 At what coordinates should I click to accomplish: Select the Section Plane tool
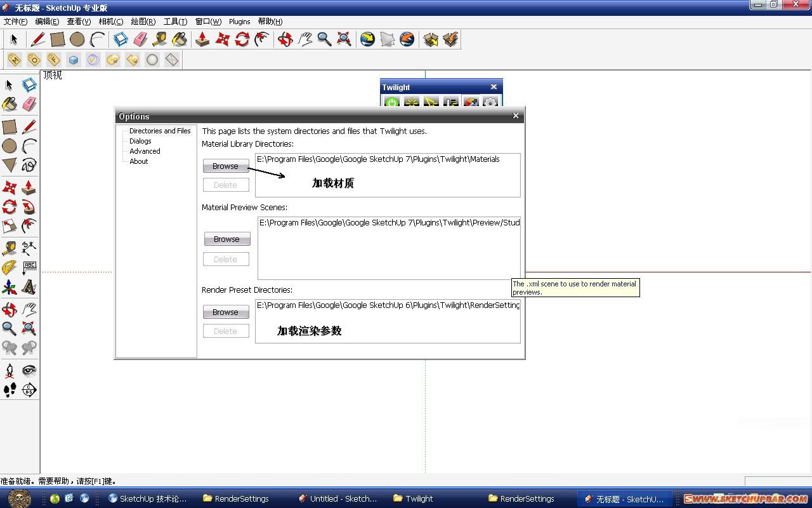pyautogui.click(x=29, y=390)
